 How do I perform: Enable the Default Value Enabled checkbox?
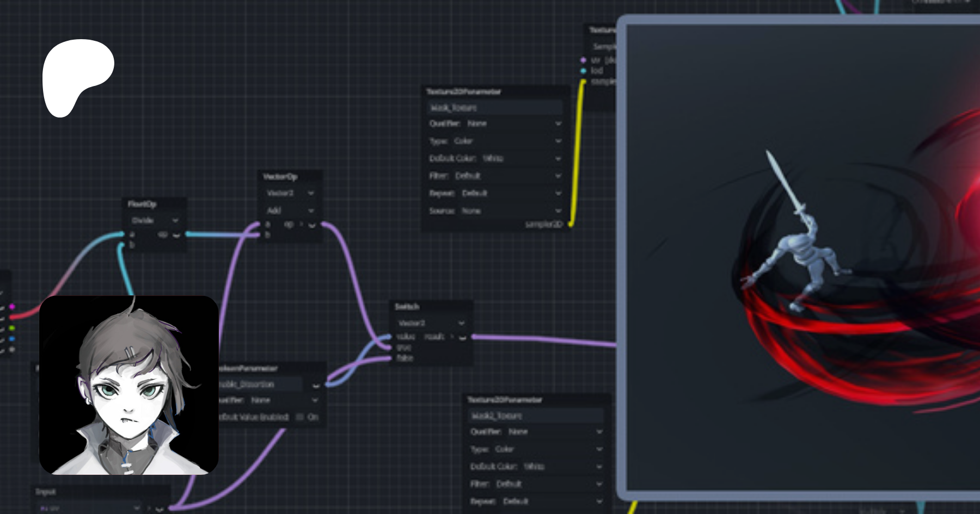[x=299, y=417]
